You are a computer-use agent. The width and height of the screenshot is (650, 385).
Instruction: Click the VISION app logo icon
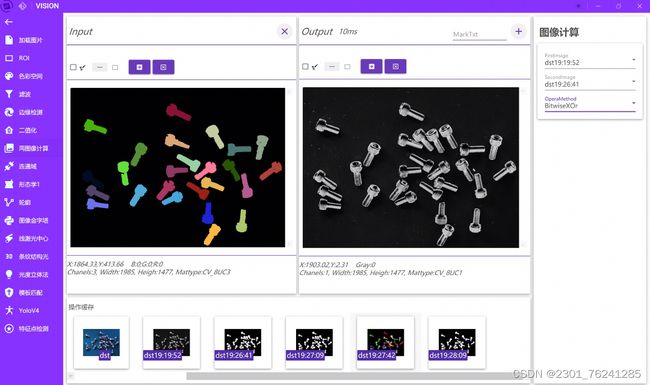23,6
